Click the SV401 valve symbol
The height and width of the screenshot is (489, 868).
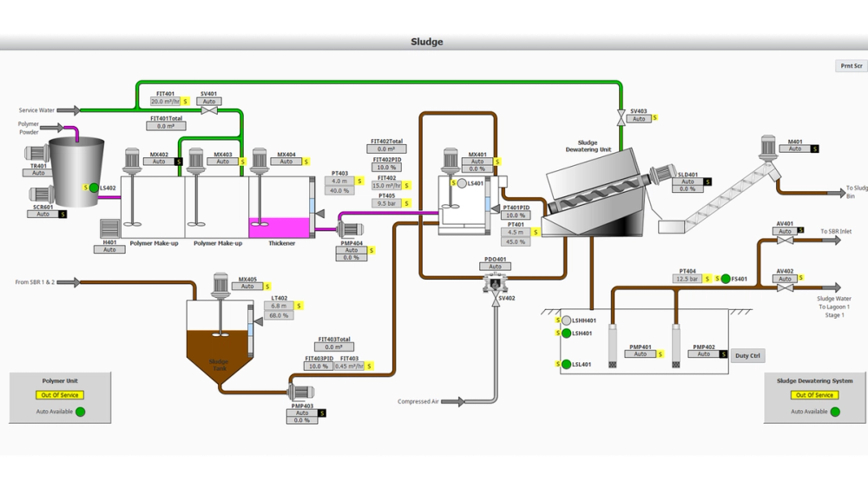pos(208,111)
